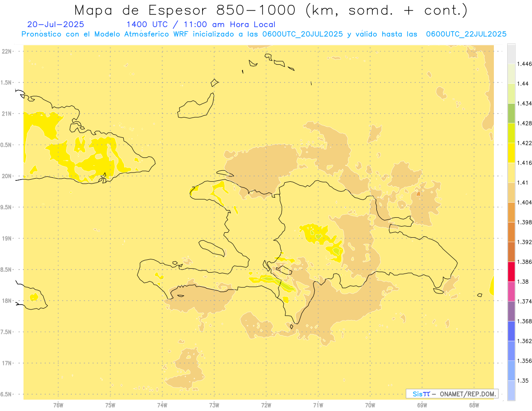Click the '9.5N' latitude label
Image resolution: width=532 pixels, height=411 pixels.
[6, 207]
